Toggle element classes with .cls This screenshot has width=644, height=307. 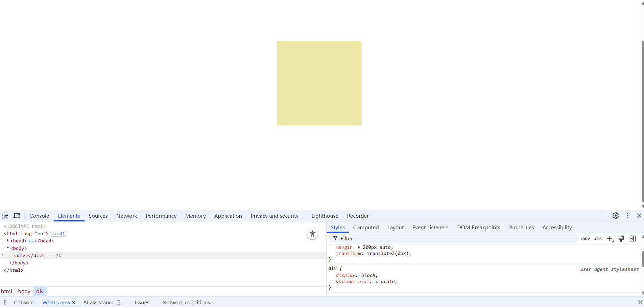pyautogui.click(x=598, y=239)
